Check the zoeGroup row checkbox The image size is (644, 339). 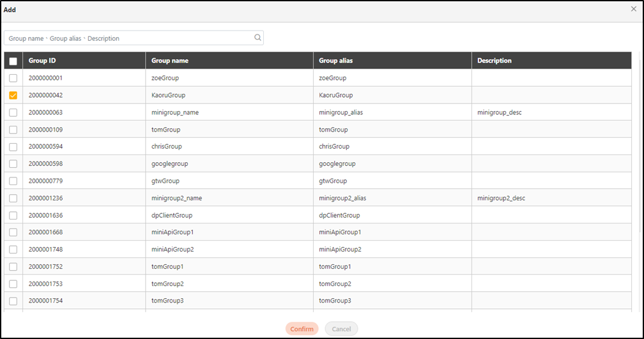pyautogui.click(x=13, y=78)
